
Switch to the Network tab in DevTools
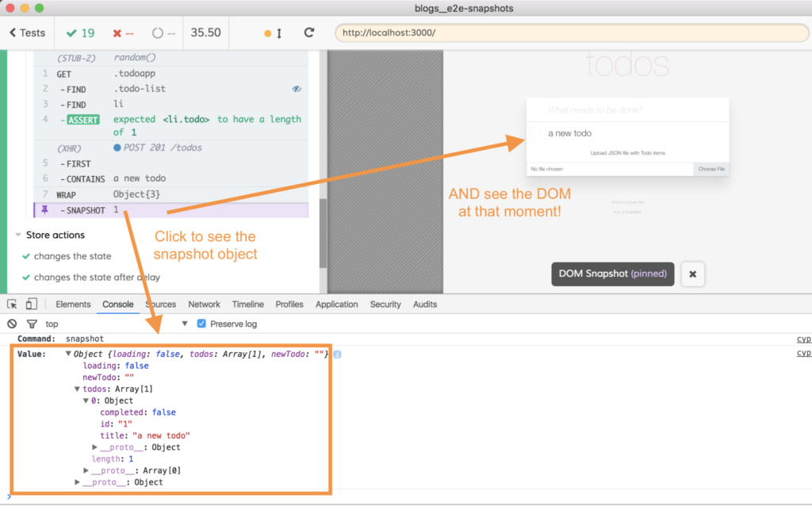tap(204, 304)
